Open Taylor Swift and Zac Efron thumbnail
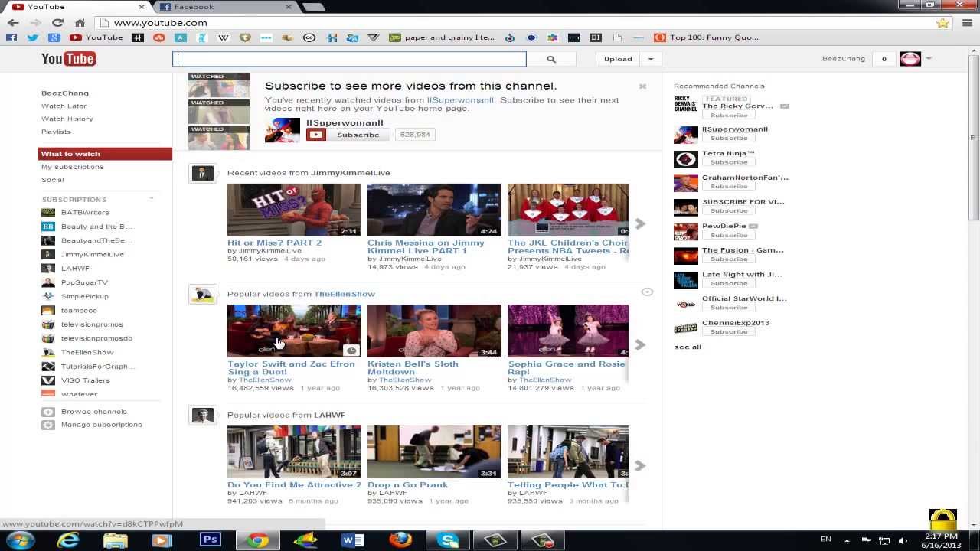 [294, 331]
